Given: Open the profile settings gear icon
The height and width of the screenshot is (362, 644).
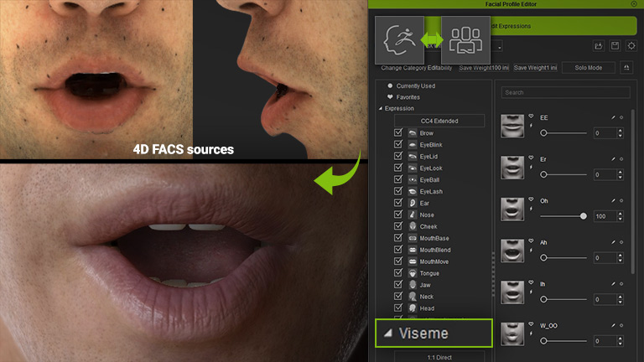Looking at the screenshot, I should tap(631, 45).
